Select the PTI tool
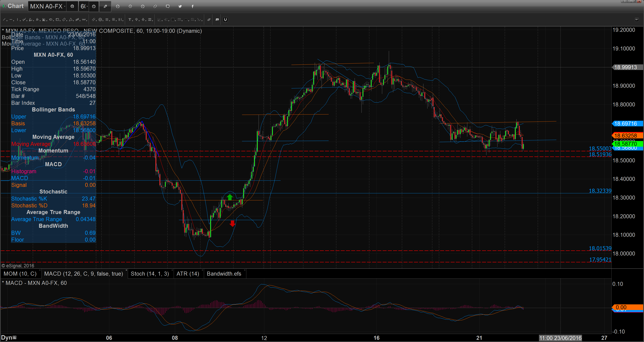 [x=193, y=20]
